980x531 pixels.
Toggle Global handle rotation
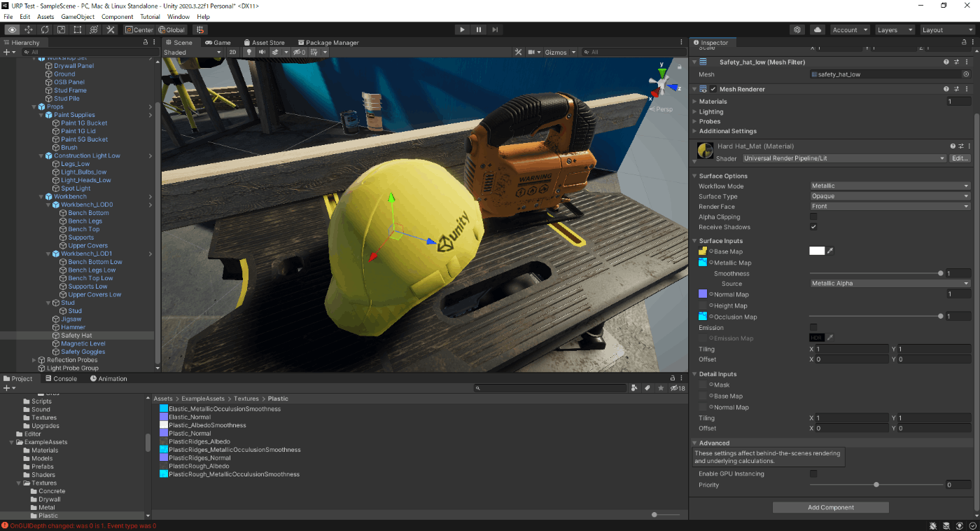tap(171, 29)
